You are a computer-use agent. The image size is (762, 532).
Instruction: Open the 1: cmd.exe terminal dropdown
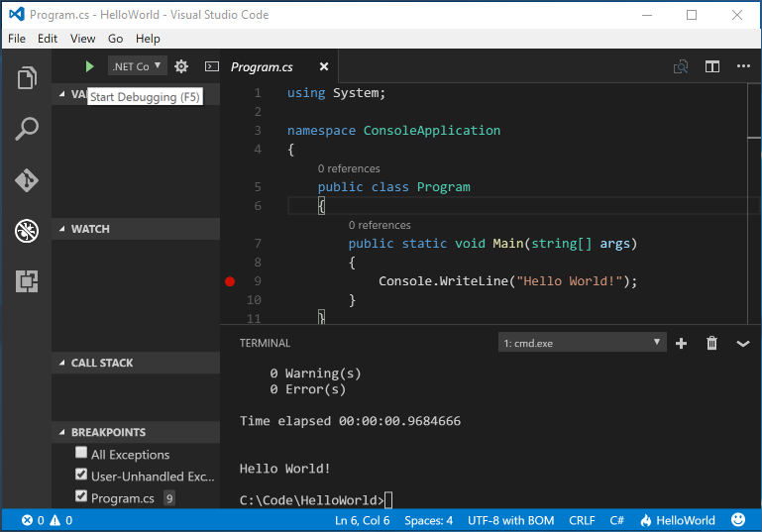tap(583, 343)
